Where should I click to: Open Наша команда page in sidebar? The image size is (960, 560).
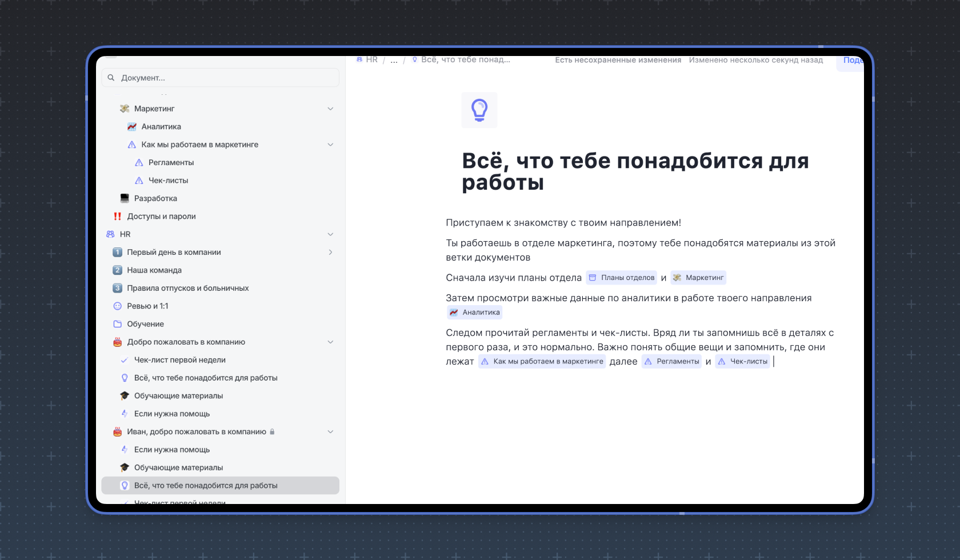(x=154, y=270)
